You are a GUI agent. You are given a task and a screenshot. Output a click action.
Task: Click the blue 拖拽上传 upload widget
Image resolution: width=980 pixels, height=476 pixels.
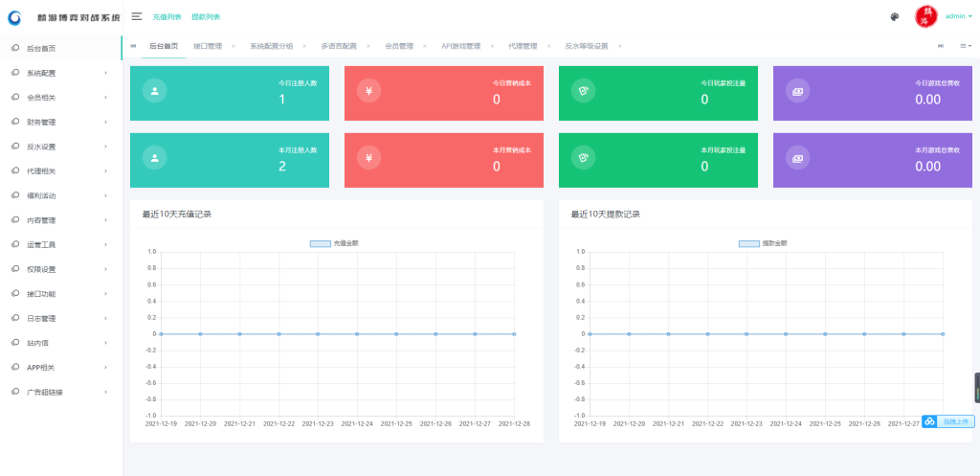coord(947,421)
